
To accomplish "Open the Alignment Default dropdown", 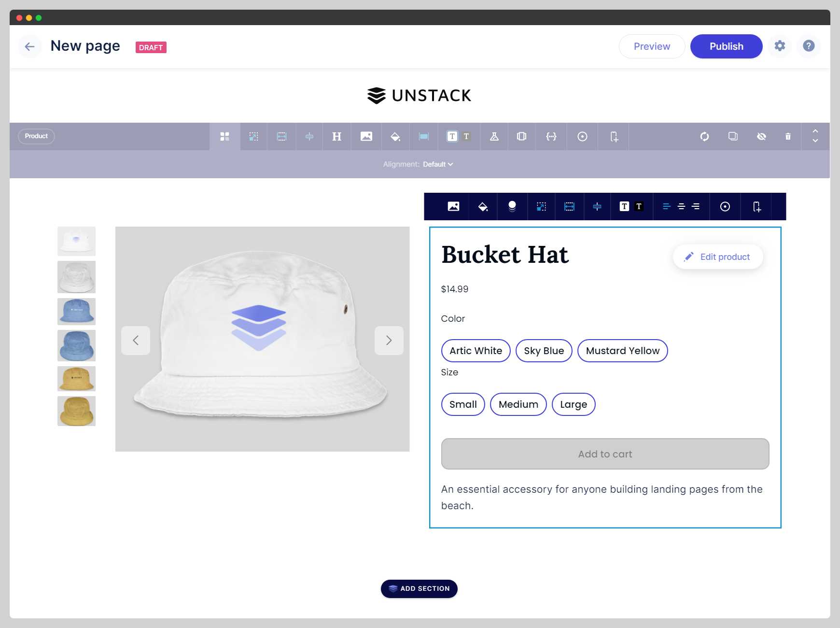I will tap(437, 164).
